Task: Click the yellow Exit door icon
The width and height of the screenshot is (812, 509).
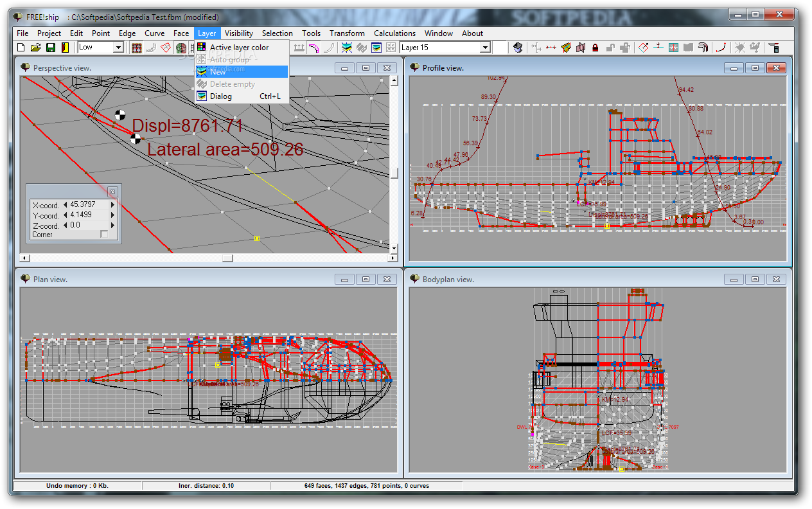Action: tap(65, 48)
